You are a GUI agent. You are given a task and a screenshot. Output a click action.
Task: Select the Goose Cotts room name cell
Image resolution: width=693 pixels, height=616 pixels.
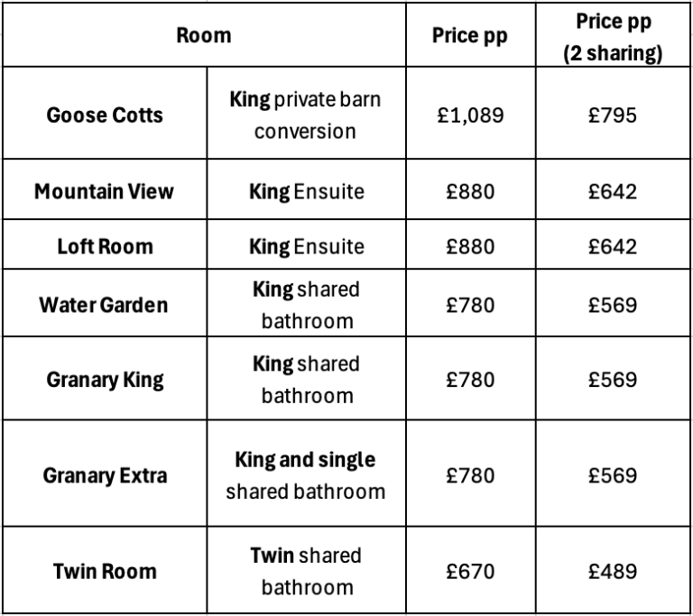tap(104, 115)
